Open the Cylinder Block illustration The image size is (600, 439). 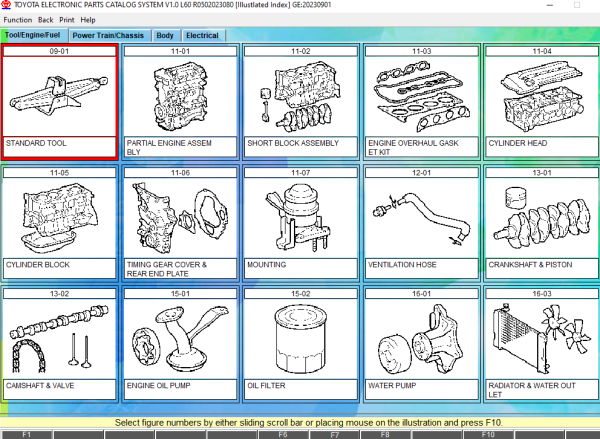tap(59, 218)
